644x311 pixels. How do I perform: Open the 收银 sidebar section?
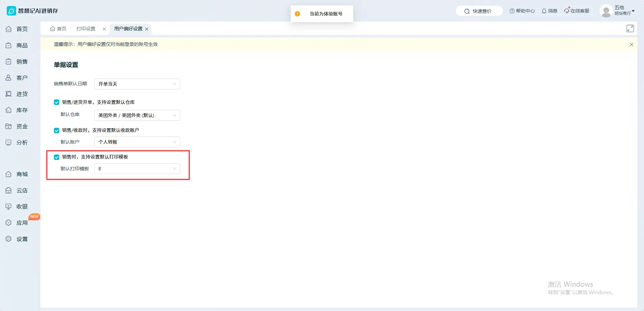(x=17, y=206)
